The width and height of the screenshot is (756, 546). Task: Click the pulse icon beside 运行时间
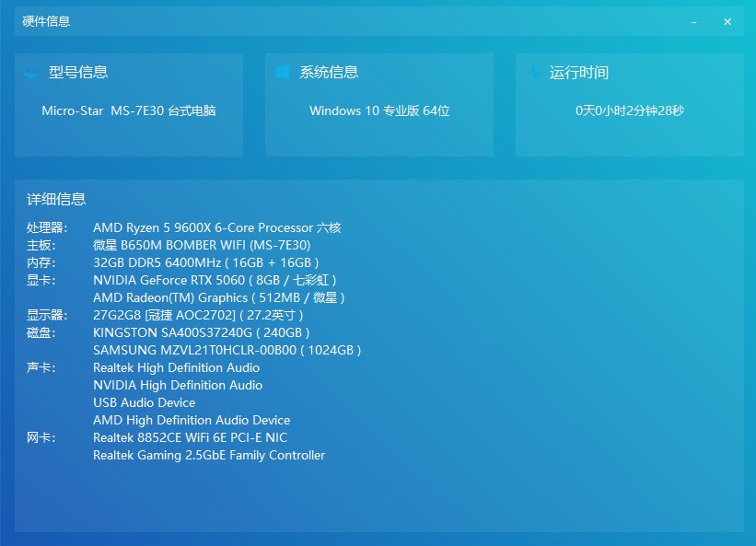click(x=534, y=73)
